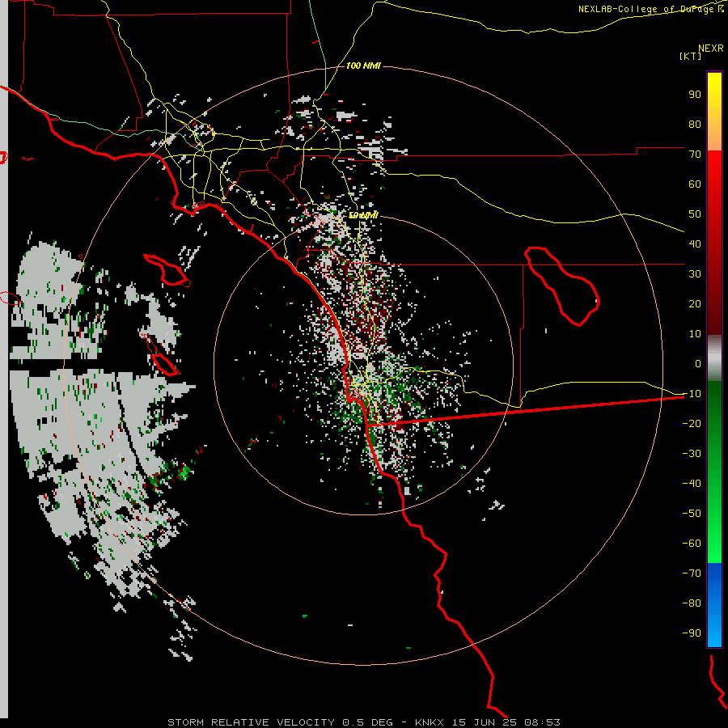
Task: Select the 70 value on the velocity scale
Action: 695,154
